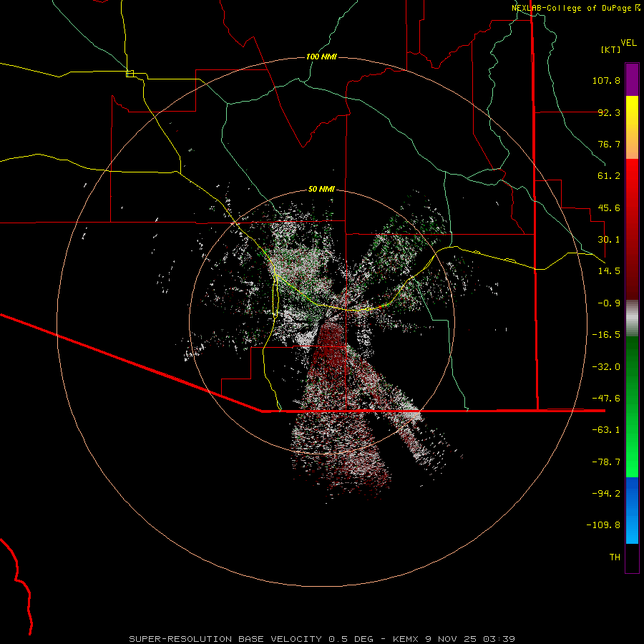Image resolution: width=644 pixels, height=644 pixels.
Task: Click the product title caption at bottom
Action: pos(322,639)
